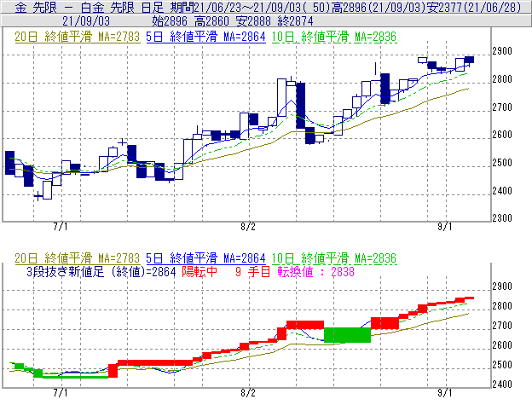Click the 7/1 date label under the upper chart
The image size is (532, 405).
click(61, 227)
